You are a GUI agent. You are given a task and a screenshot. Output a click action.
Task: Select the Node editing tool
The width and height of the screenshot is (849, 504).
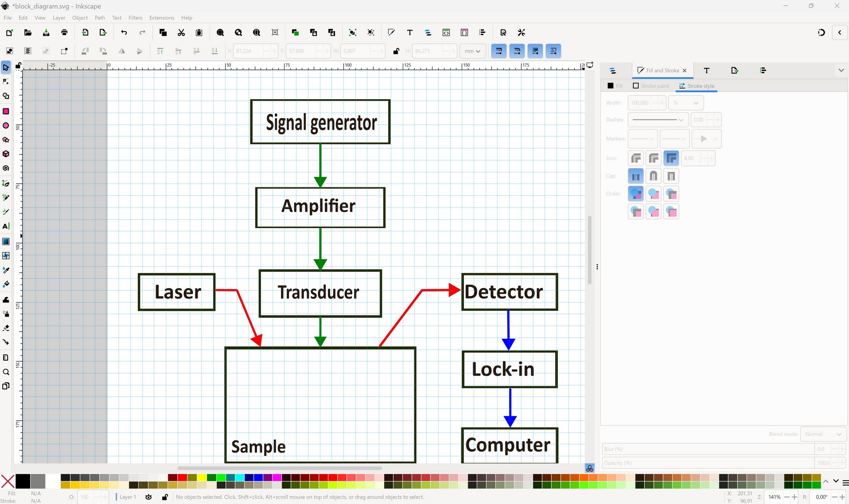tap(6, 81)
